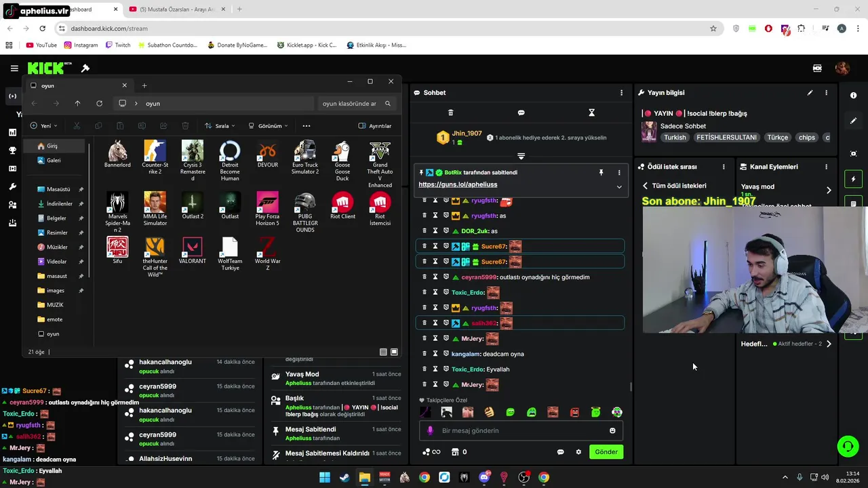Screen dimensions: 868x488
Task: Select Giriş in Explorer sidebar
Action: click(x=54, y=146)
